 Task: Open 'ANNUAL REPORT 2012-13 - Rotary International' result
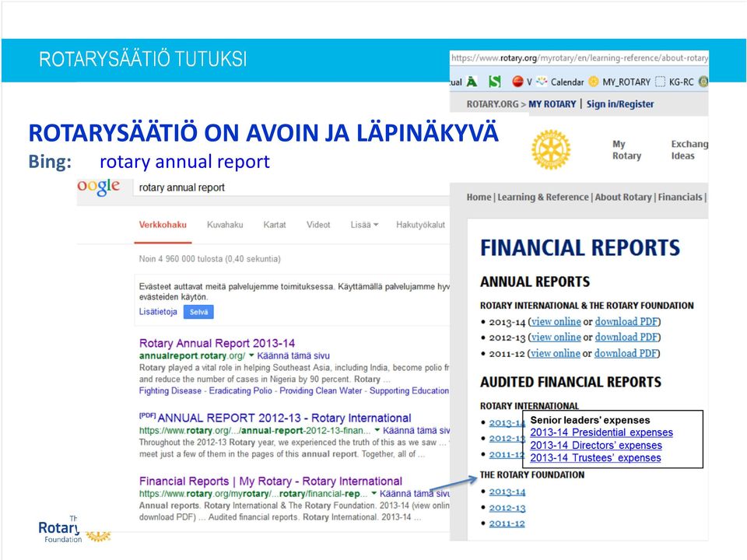tap(285, 418)
